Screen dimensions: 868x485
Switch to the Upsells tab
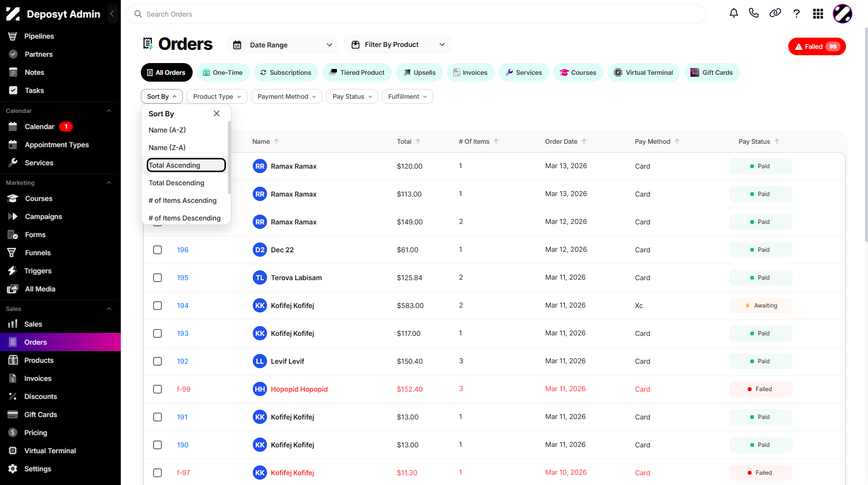pos(419,72)
